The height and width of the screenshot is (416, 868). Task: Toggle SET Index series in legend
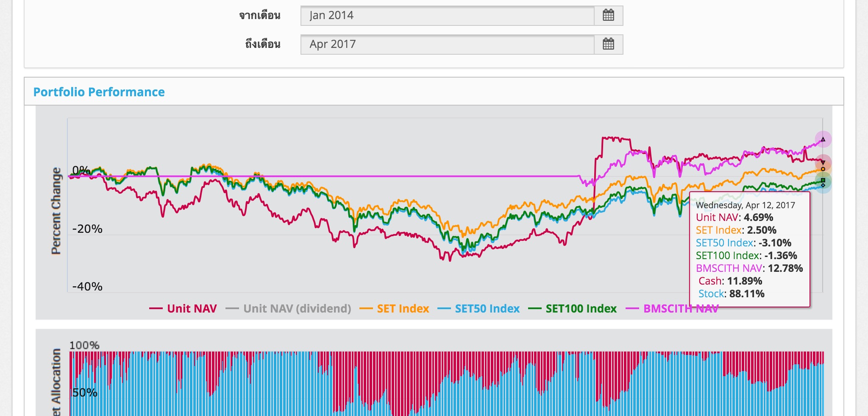point(395,309)
